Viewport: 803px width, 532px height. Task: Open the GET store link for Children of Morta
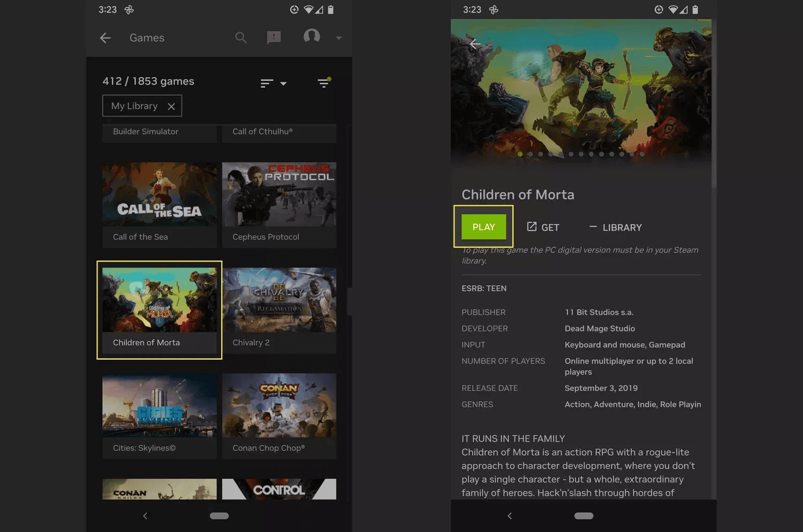pyautogui.click(x=542, y=227)
